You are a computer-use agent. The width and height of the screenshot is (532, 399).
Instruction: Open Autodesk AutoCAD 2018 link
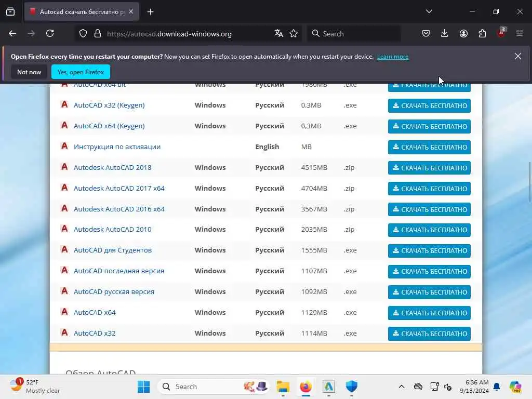point(112,167)
